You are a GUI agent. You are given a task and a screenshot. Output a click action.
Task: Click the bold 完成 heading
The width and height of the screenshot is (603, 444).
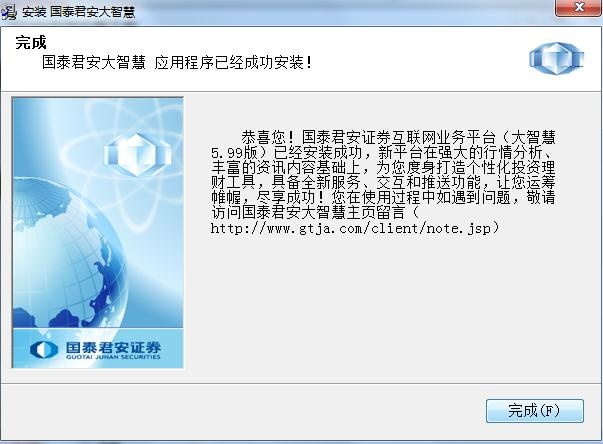(x=31, y=42)
